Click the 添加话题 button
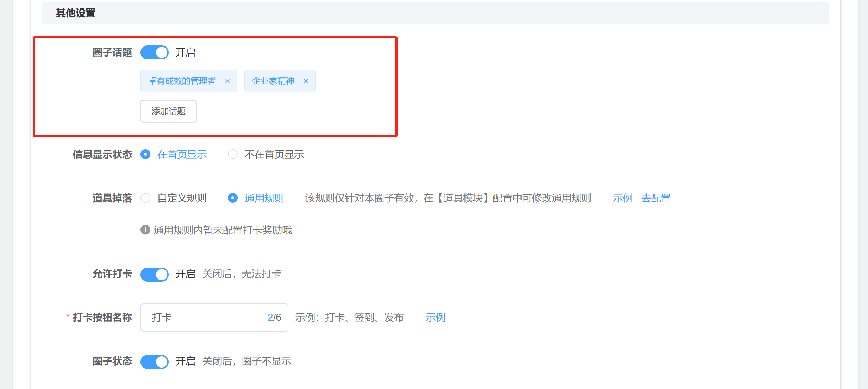This screenshot has height=389, width=868. click(168, 111)
